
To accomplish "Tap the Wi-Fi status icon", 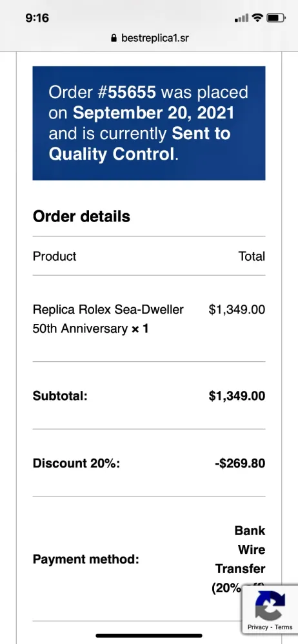I will (x=257, y=17).
